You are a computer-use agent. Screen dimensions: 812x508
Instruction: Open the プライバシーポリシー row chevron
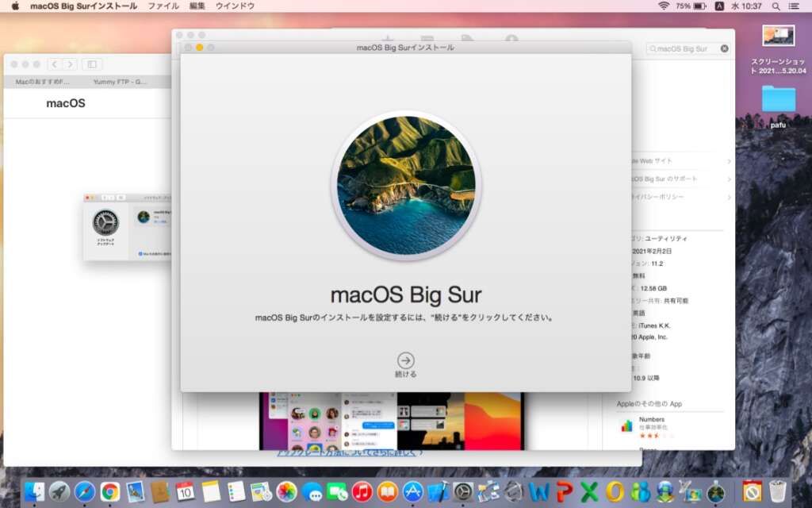tap(729, 197)
